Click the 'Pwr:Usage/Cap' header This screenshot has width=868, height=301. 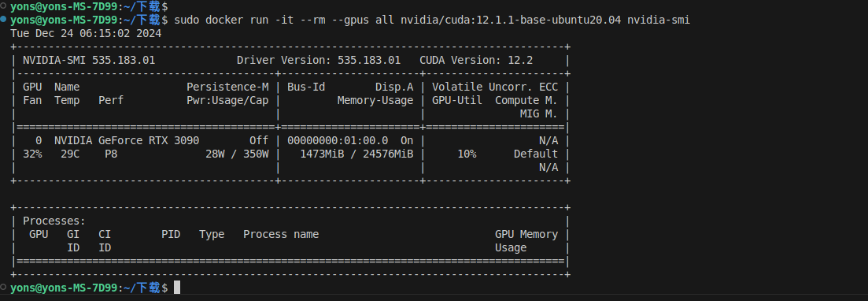click(227, 100)
